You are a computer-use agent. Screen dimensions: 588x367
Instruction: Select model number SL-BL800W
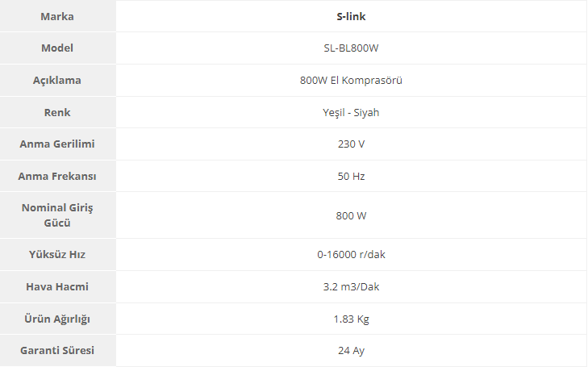coord(351,48)
